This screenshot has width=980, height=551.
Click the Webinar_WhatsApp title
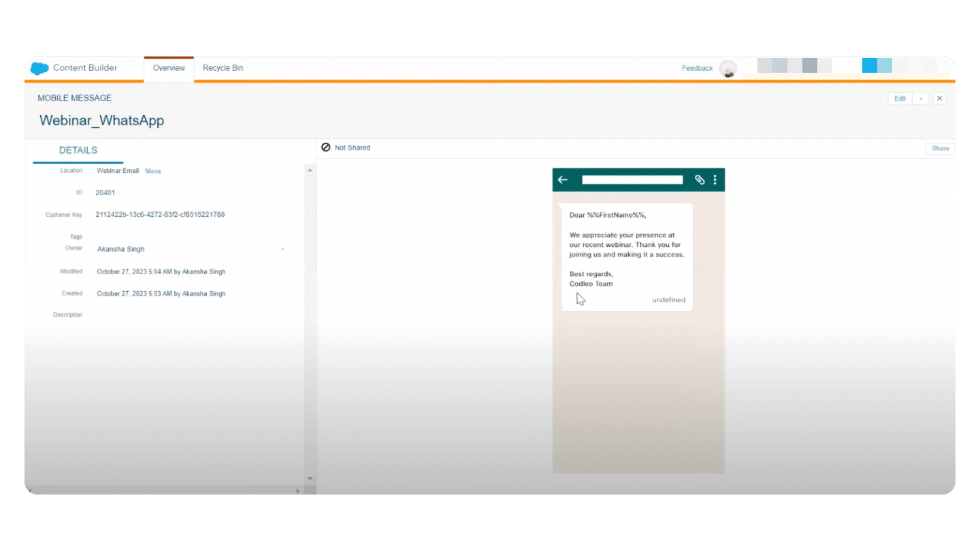tap(102, 121)
